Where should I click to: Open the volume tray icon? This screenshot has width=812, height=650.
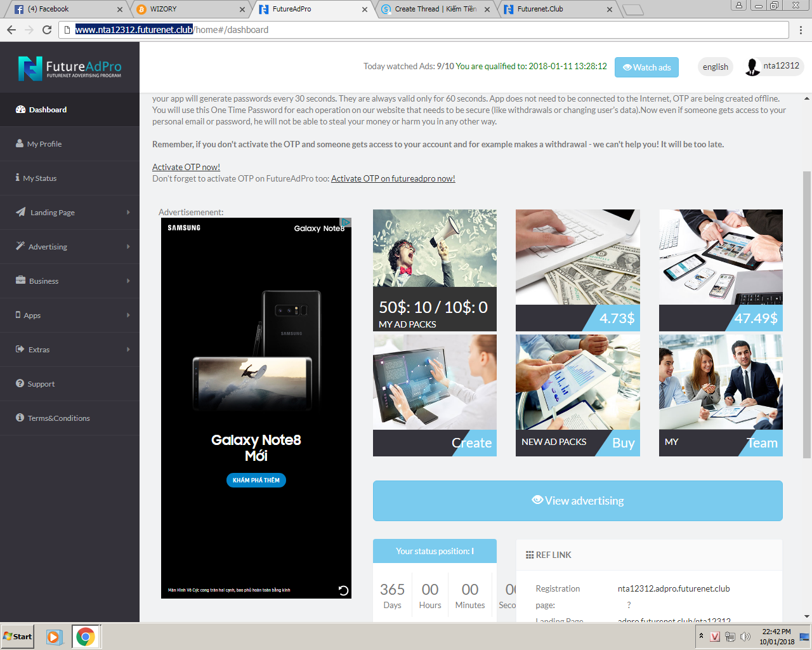click(745, 637)
